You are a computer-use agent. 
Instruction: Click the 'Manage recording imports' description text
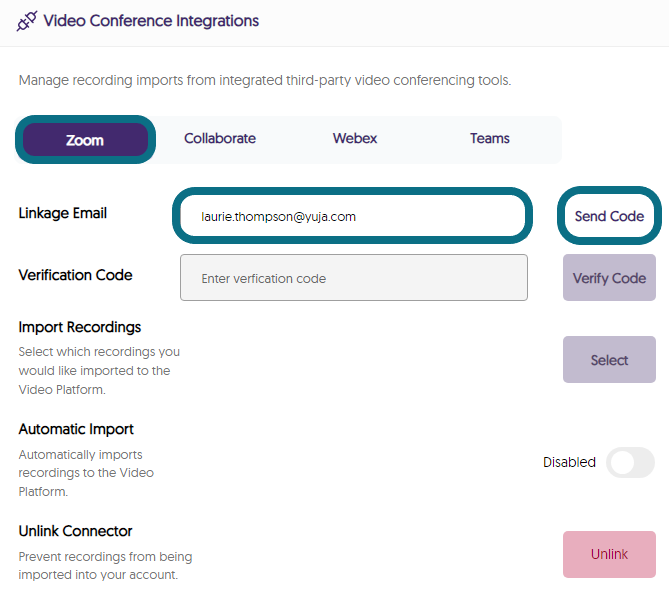coord(265,80)
